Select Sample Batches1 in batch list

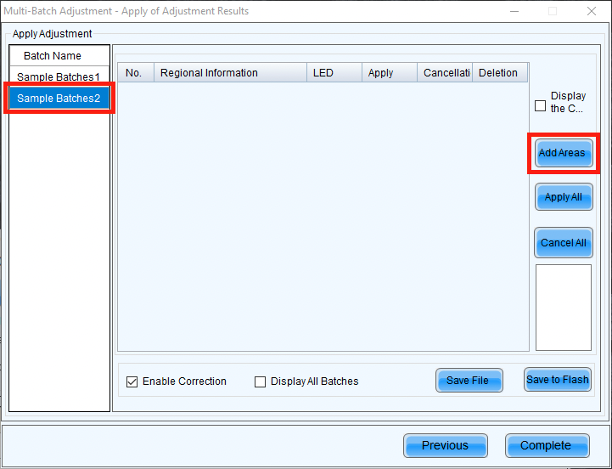coord(58,77)
